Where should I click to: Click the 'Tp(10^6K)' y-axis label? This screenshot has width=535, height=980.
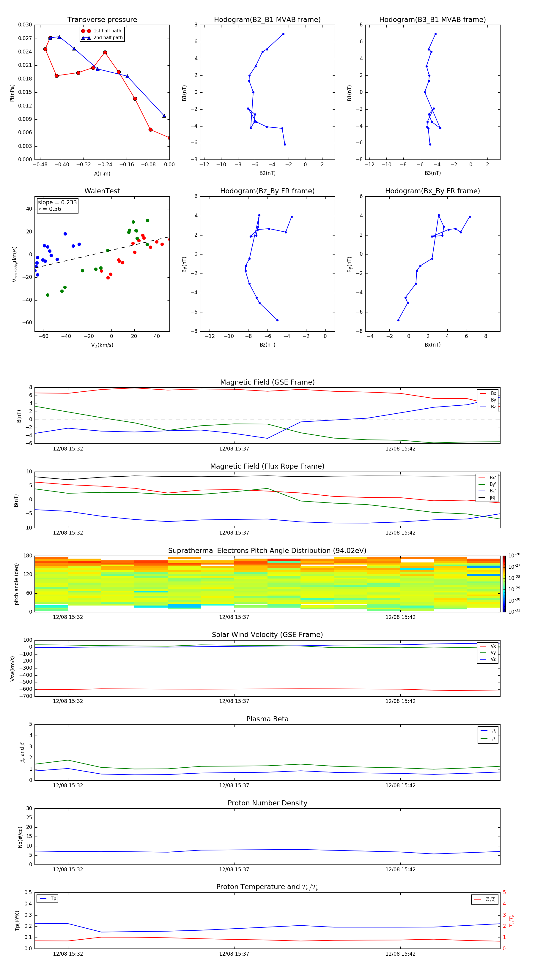[x=17, y=921]
